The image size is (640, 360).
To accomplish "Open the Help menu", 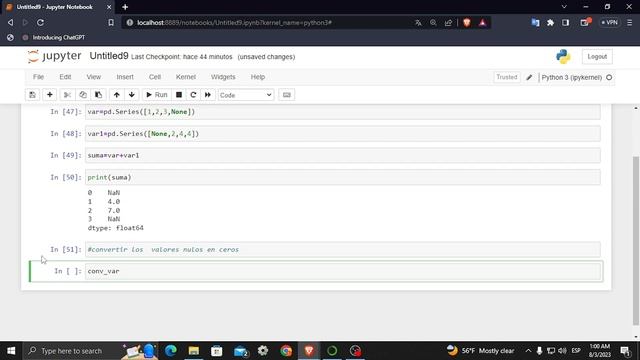I will coord(258,77).
